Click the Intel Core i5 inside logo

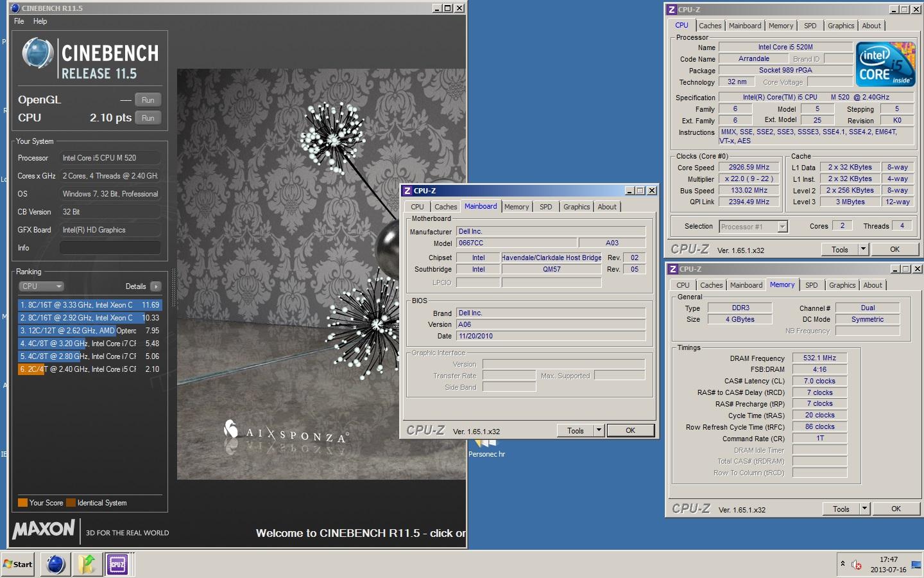(x=886, y=64)
